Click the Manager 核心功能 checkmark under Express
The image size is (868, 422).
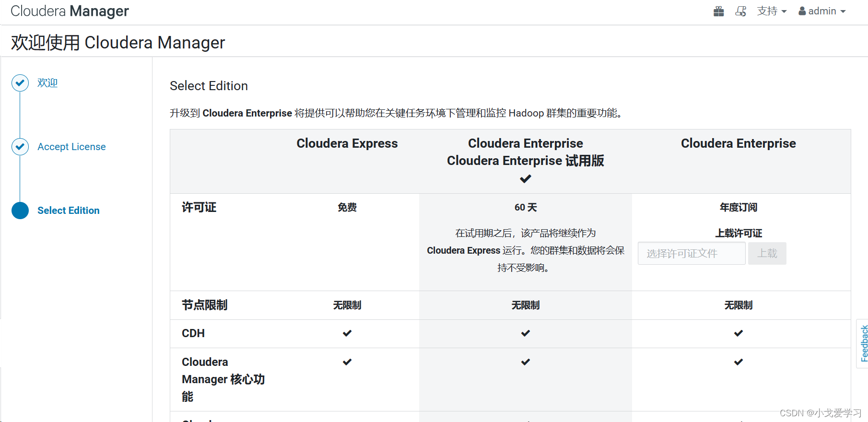tap(347, 362)
